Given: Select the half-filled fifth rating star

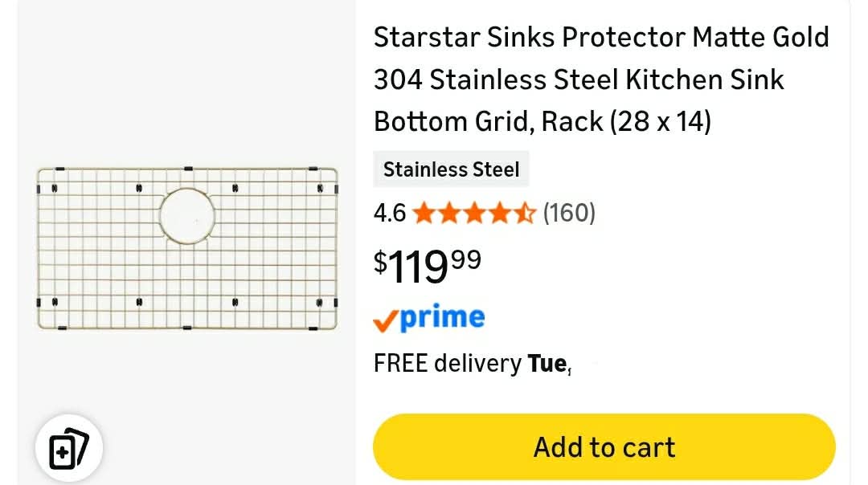Looking at the screenshot, I should coord(525,213).
